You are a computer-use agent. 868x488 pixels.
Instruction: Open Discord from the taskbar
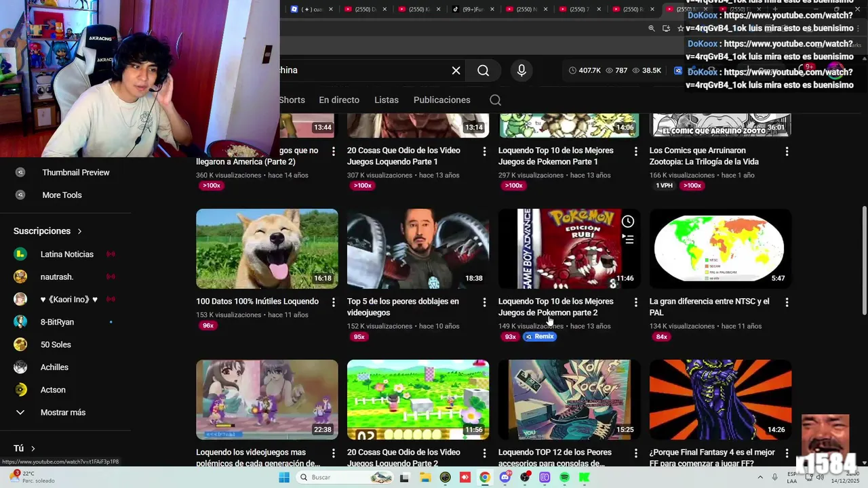[x=505, y=477]
